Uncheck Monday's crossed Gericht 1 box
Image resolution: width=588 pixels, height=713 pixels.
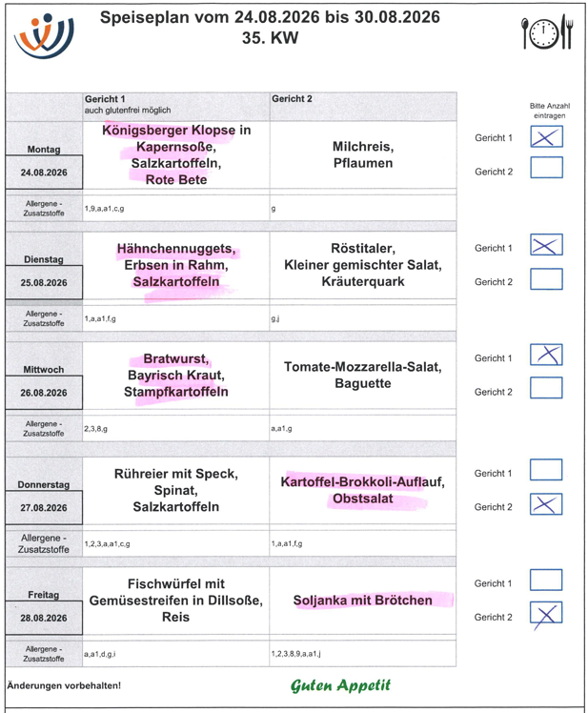click(x=547, y=136)
